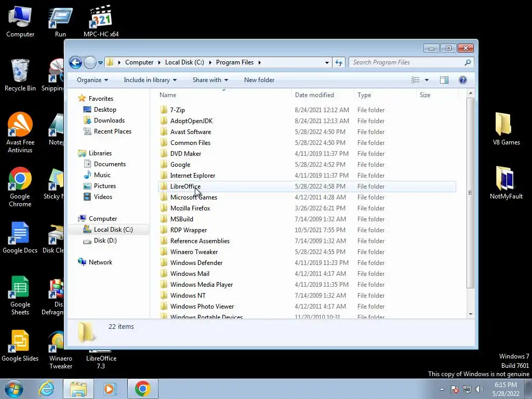Select the V8 Games desktop folder

(506, 129)
